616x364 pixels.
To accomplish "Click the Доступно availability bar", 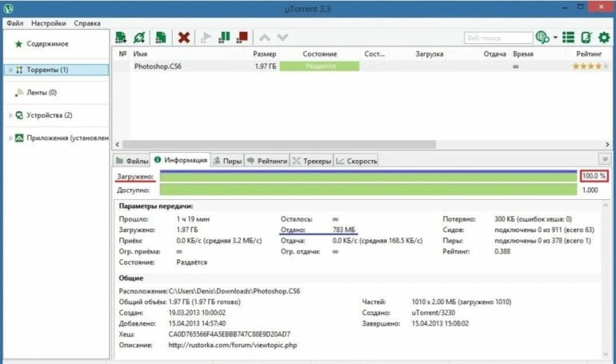I will [368, 190].
